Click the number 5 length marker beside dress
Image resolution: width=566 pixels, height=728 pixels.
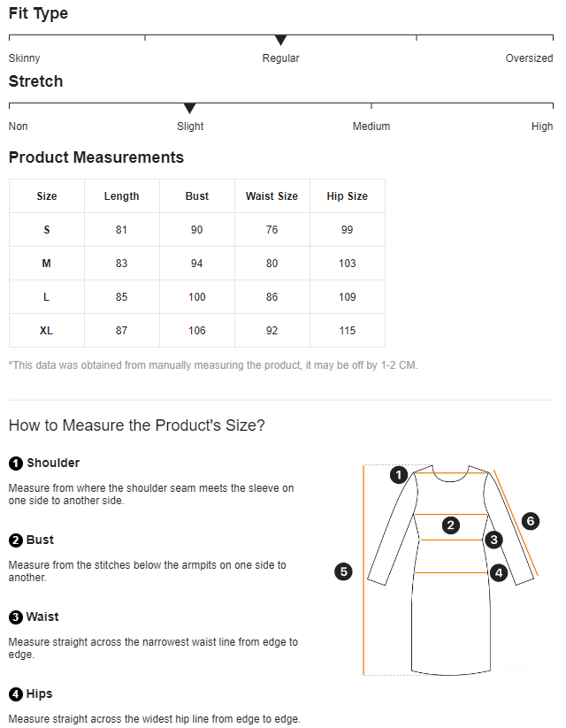[344, 571]
